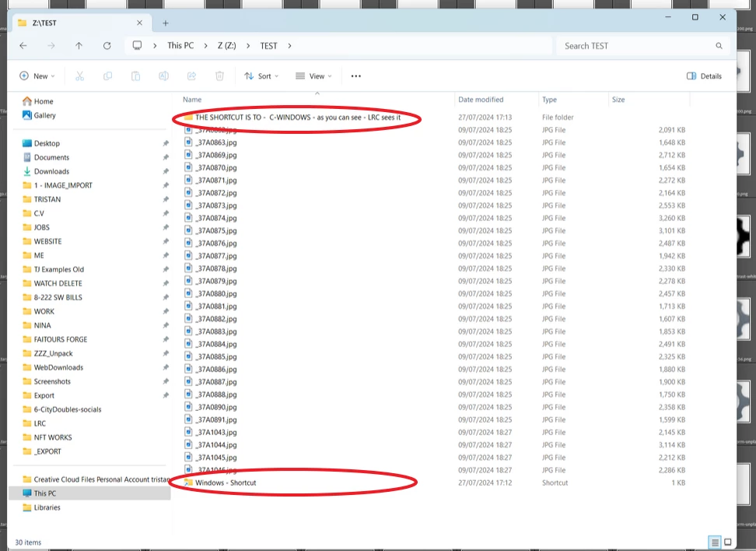Click the Back navigation arrow
The image size is (756, 551).
(23, 46)
